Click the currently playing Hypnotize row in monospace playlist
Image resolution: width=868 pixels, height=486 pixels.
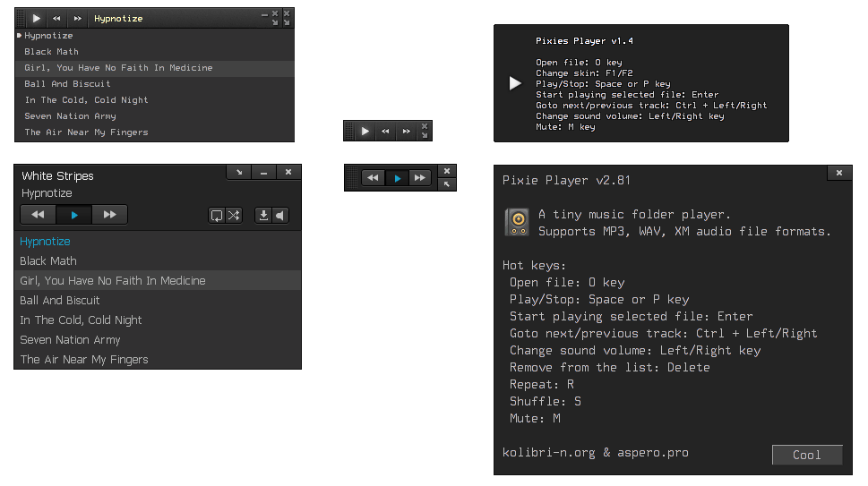coord(154,36)
